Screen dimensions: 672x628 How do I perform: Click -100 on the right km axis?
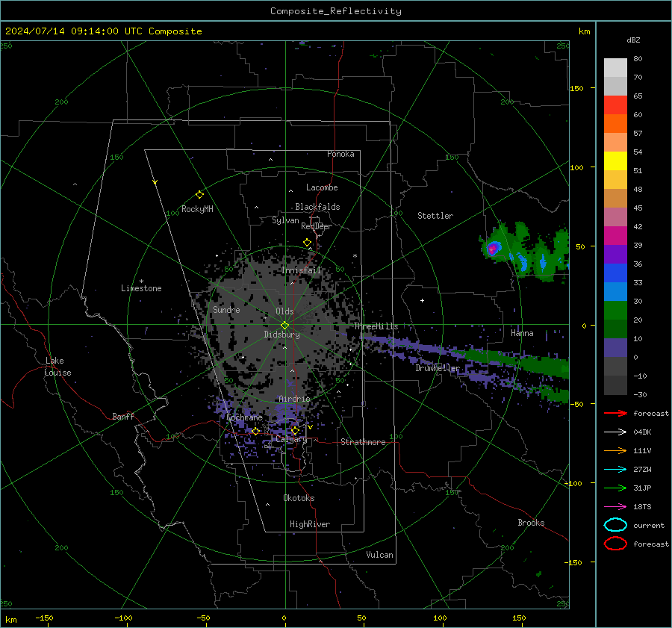pyautogui.click(x=573, y=483)
